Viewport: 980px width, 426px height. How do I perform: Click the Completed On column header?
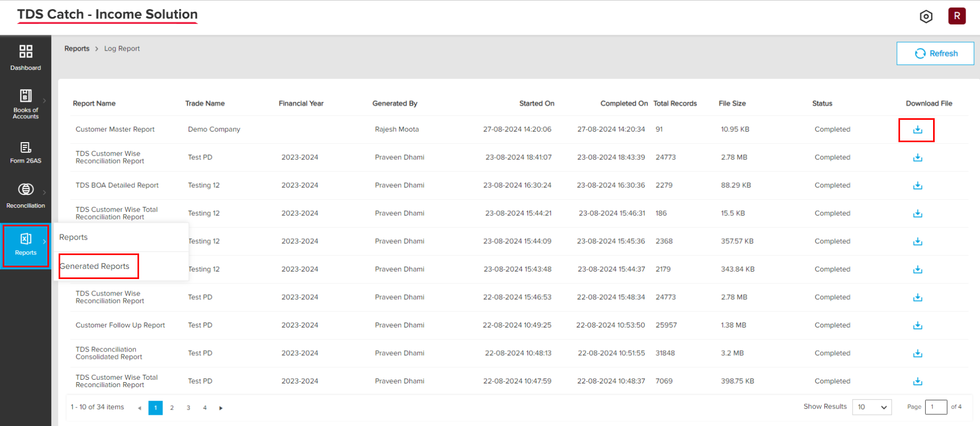click(x=624, y=103)
